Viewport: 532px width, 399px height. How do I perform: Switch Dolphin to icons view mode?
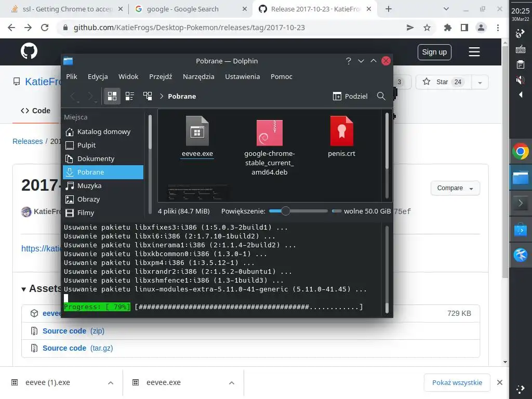pos(112,96)
